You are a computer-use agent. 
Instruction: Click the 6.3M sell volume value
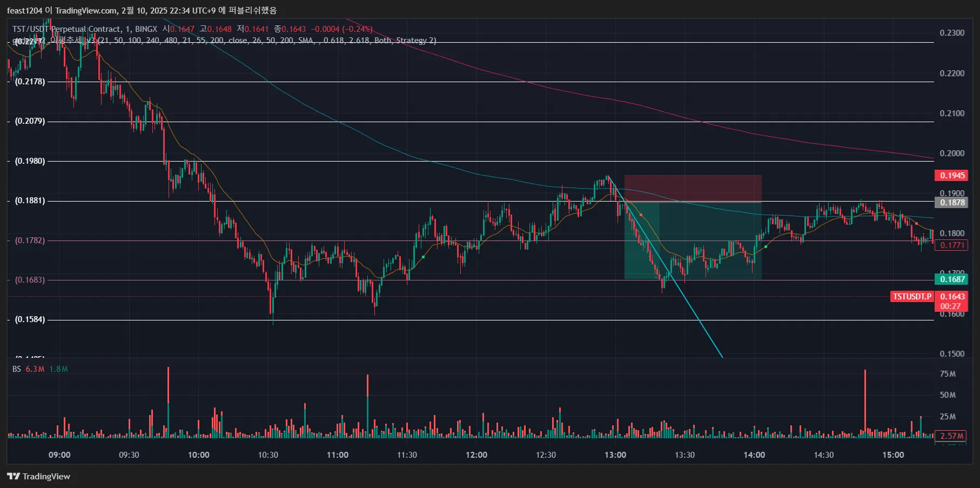(x=35, y=369)
